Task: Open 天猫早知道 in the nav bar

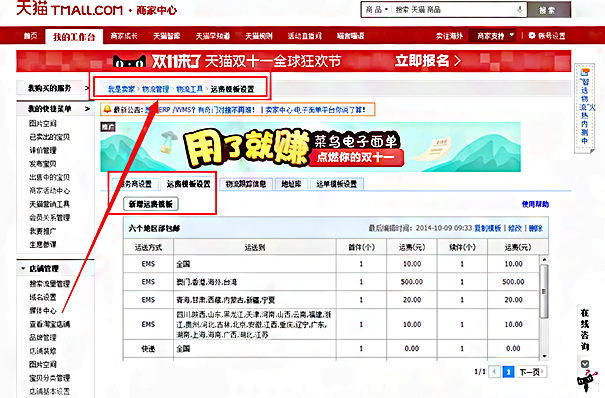Action: 213,36
